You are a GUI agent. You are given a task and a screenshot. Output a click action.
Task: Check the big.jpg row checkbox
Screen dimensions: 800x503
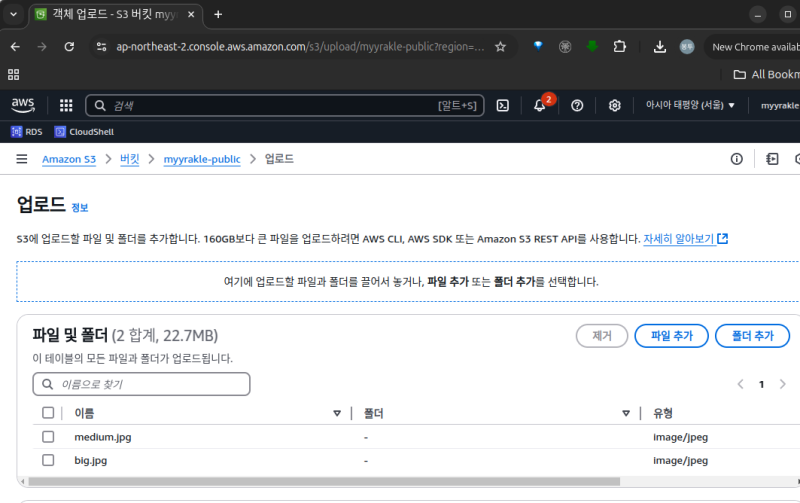[48, 460]
